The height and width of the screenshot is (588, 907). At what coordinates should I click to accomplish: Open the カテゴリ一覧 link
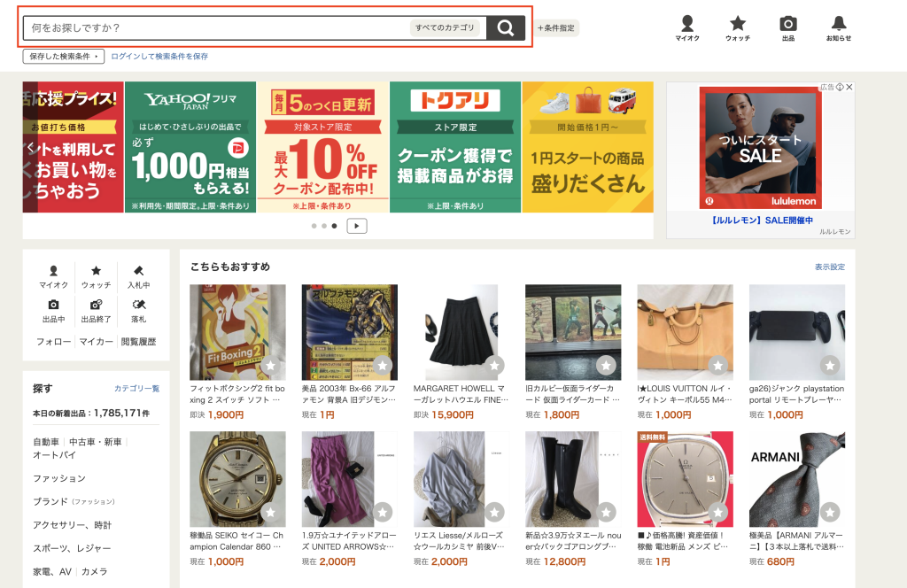136,389
